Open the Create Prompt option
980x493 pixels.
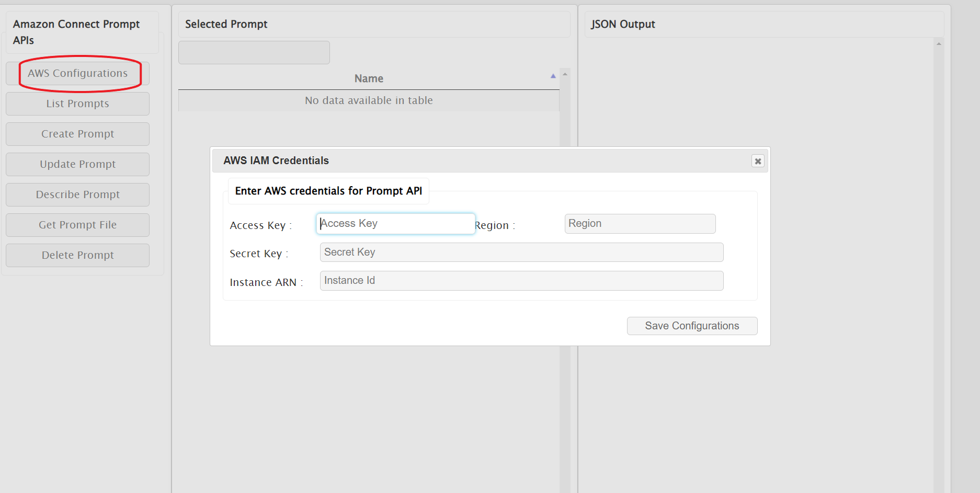coord(77,134)
